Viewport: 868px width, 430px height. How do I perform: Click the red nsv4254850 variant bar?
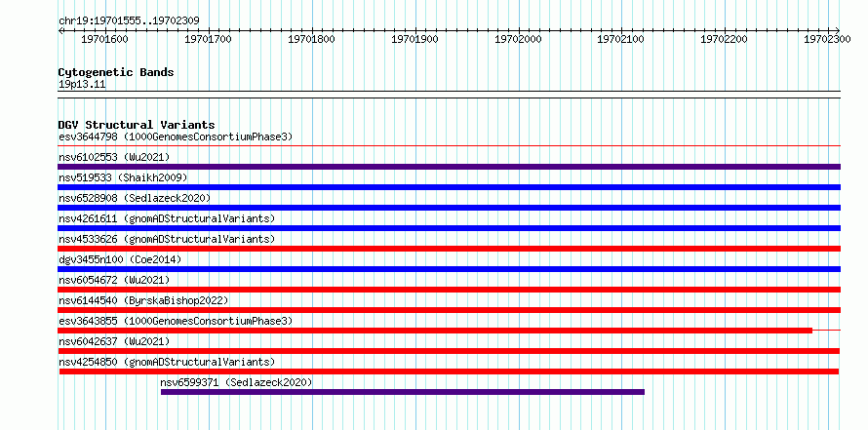coord(449,371)
